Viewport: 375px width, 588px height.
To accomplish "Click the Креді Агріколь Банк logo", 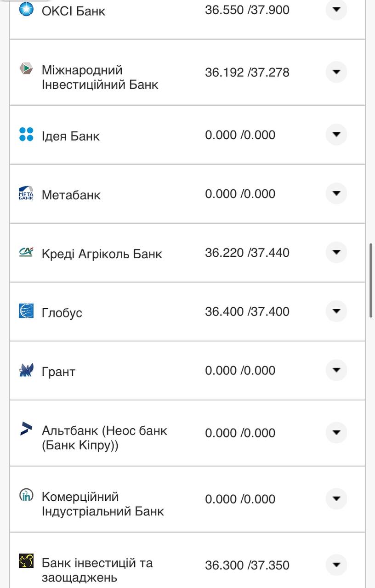I will pos(26,252).
